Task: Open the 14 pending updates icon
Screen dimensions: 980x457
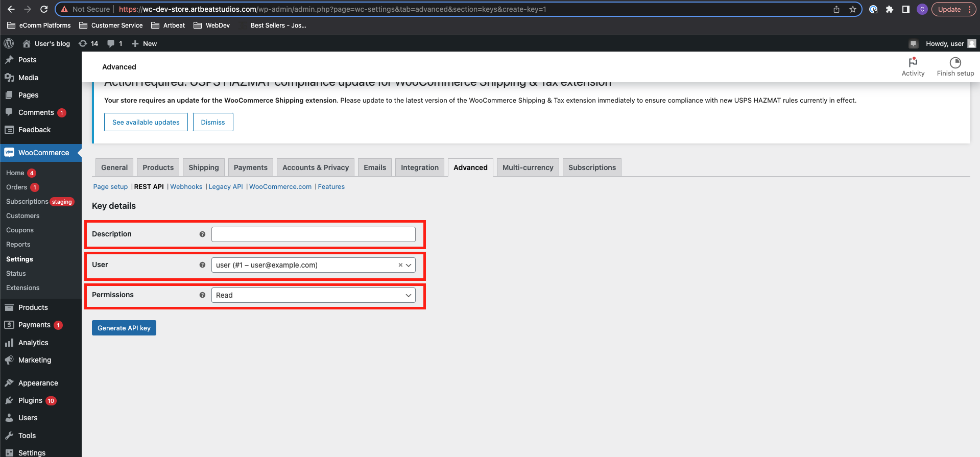Action: point(88,43)
